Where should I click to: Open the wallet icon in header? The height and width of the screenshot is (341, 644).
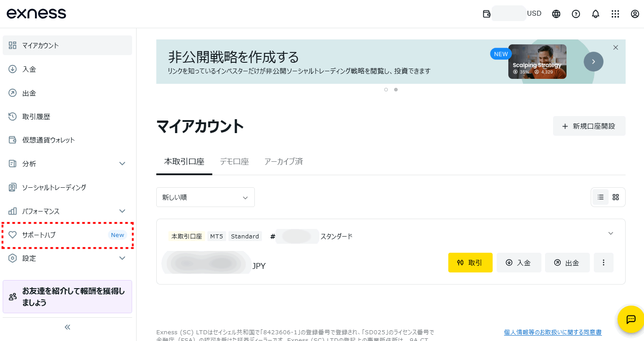pos(486,13)
